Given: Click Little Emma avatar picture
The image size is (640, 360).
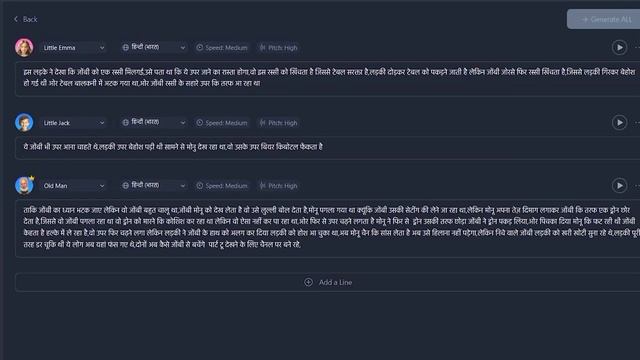Looking at the screenshot, I should click(x=24, y=47).
